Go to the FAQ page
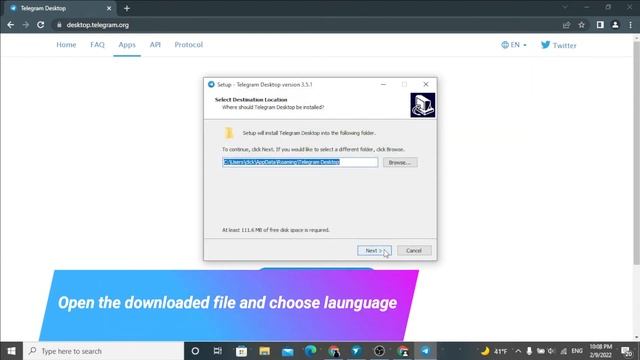The width and height of the screenshot is (640, 360). click(x=97, y=45)
